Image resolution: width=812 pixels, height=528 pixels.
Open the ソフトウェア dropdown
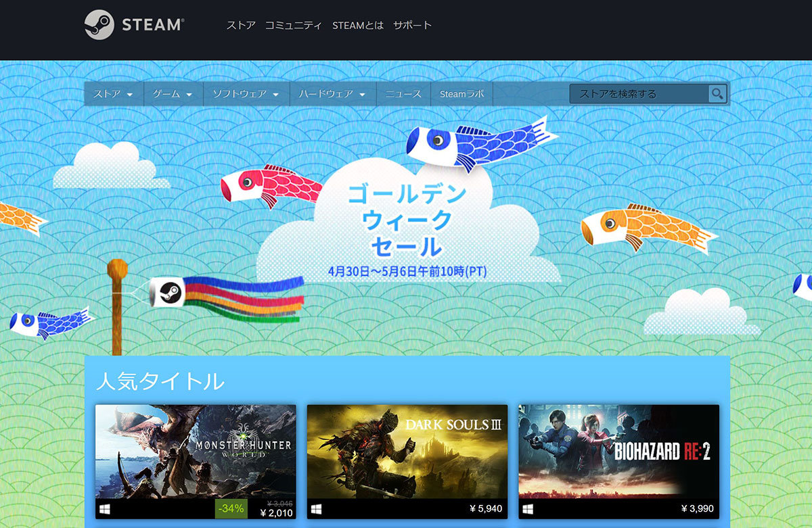click(246, 94)
